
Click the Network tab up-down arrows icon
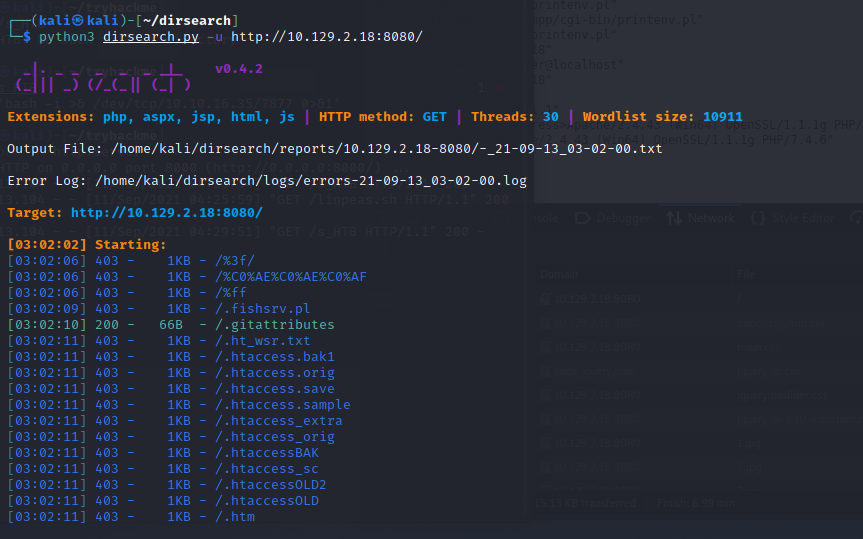pos(674,218)
